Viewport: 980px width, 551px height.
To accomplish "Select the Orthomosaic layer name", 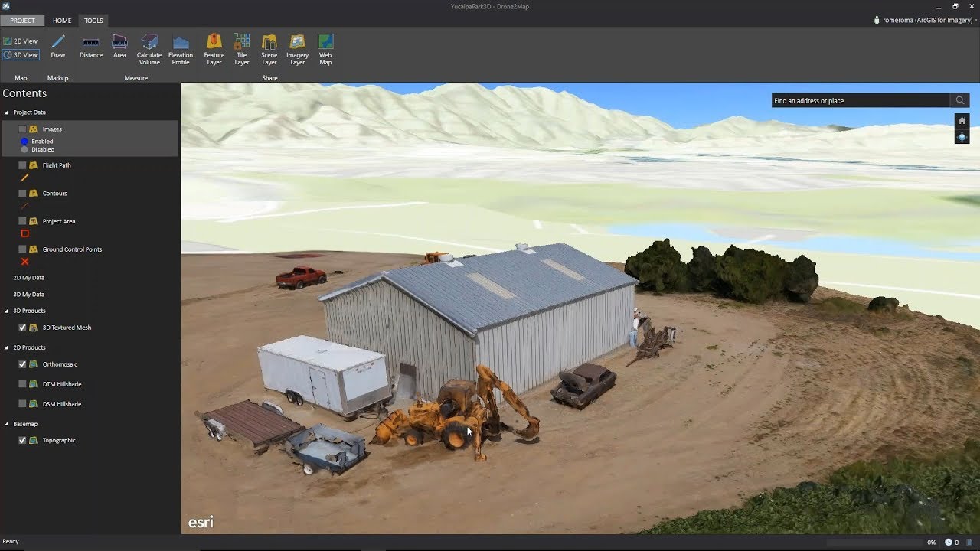I will point(60,364).
